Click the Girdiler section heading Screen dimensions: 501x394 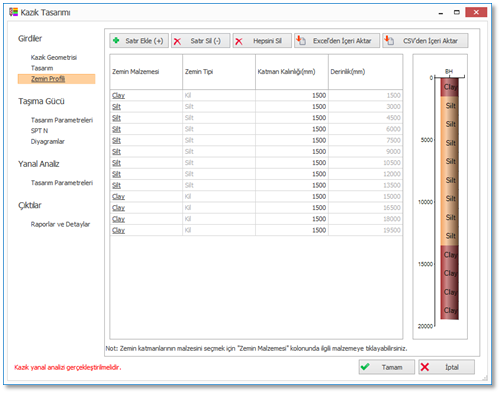pyautogui.click(x=30, y=39)
